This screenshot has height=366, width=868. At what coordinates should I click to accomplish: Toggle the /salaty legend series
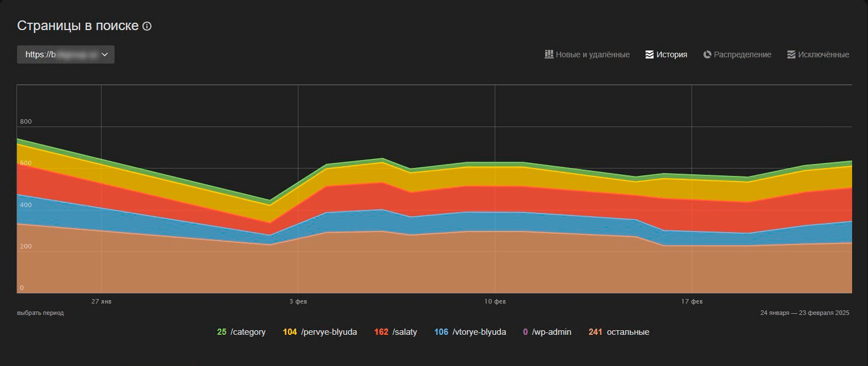tap(395, 332)
